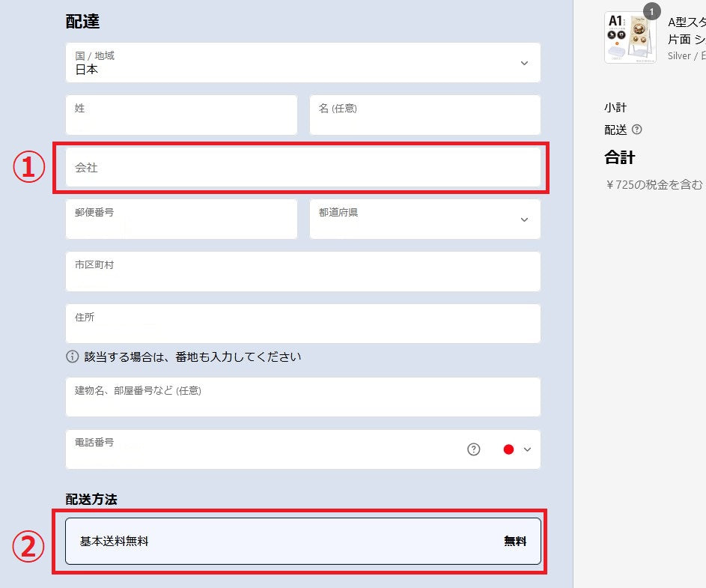Click the red circled number ① marker

pyautogui.click(x=28, y=167)
